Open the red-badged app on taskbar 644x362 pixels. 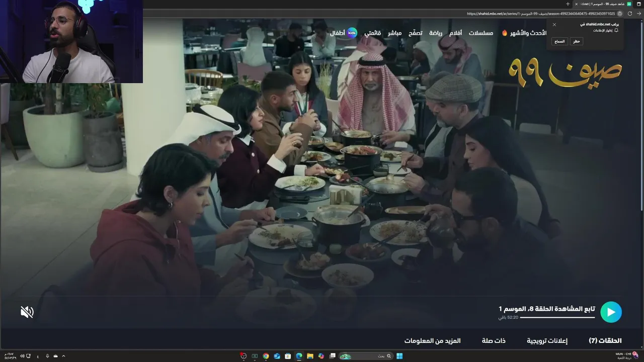(x=244, y=356)
